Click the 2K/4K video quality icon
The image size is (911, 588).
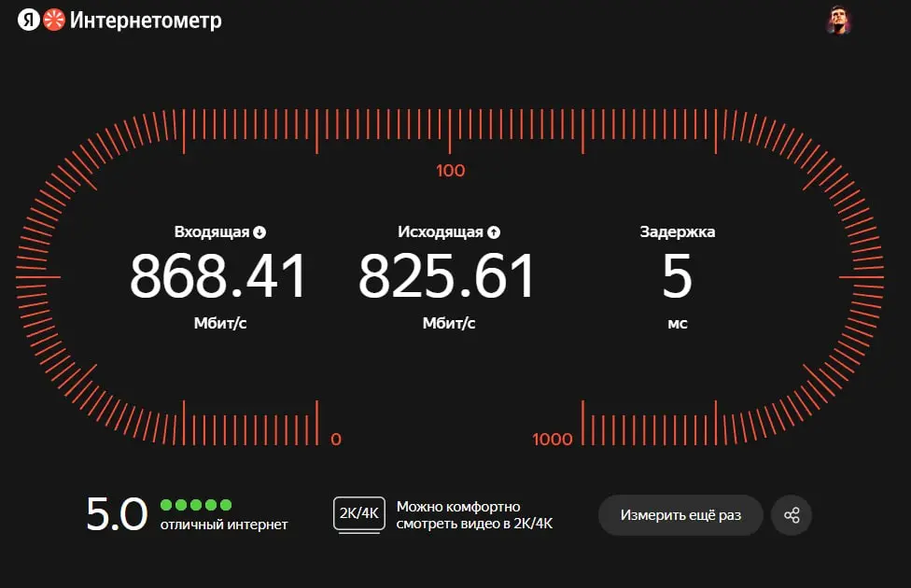[x=359, y=514]
